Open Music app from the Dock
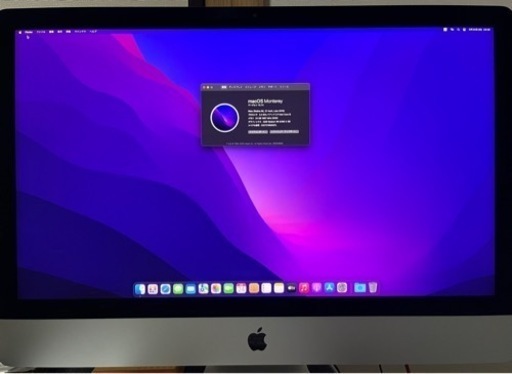 pyautogui.click(x=304, y=287)
